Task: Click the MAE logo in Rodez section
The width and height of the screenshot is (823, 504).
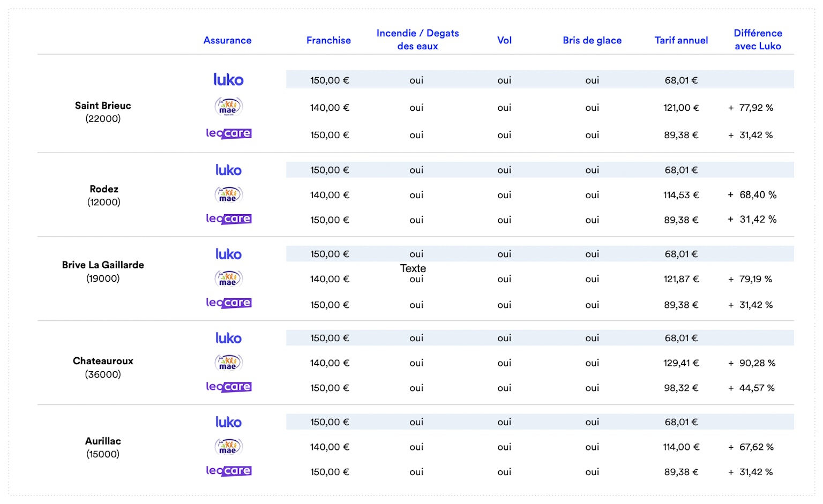Action: (x=228, y=194)
